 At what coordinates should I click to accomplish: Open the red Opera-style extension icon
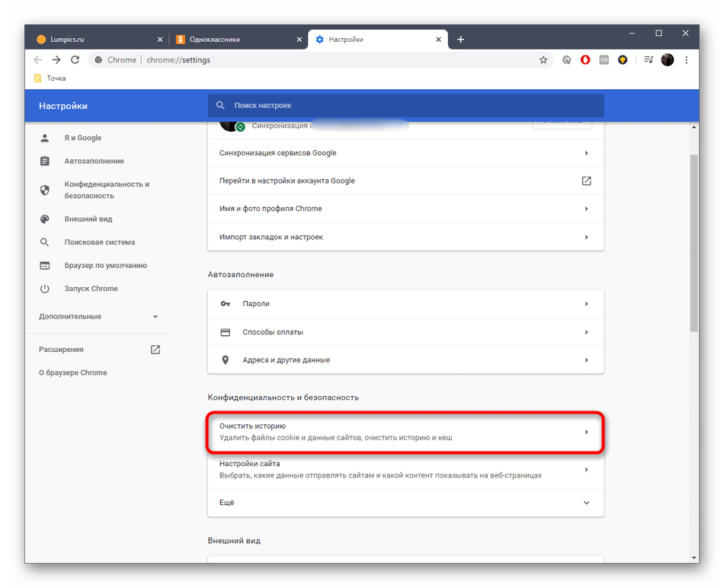585,60
